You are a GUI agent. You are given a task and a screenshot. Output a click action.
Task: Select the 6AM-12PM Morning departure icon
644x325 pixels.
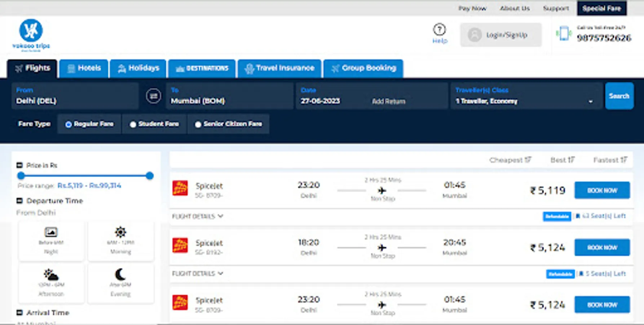tap(120, 232)
